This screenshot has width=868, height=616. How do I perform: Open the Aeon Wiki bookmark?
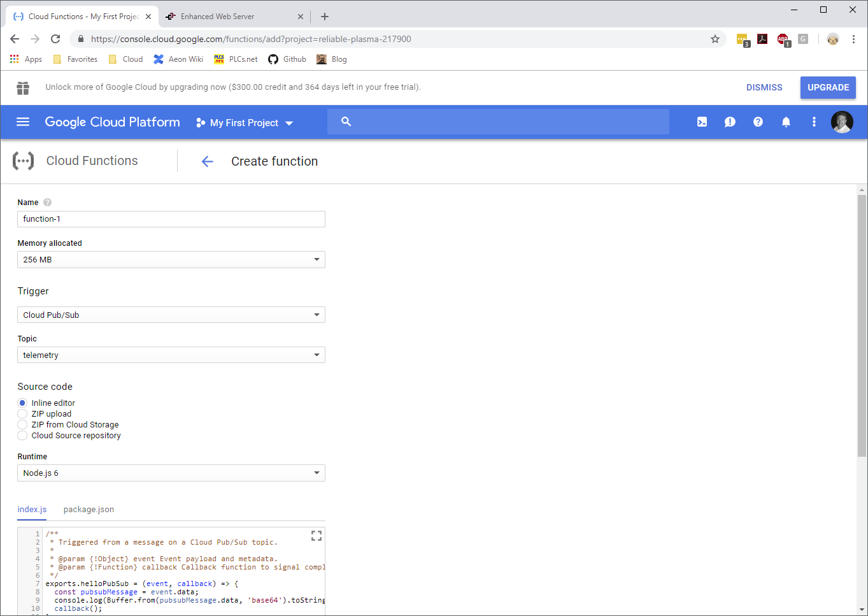178,59
